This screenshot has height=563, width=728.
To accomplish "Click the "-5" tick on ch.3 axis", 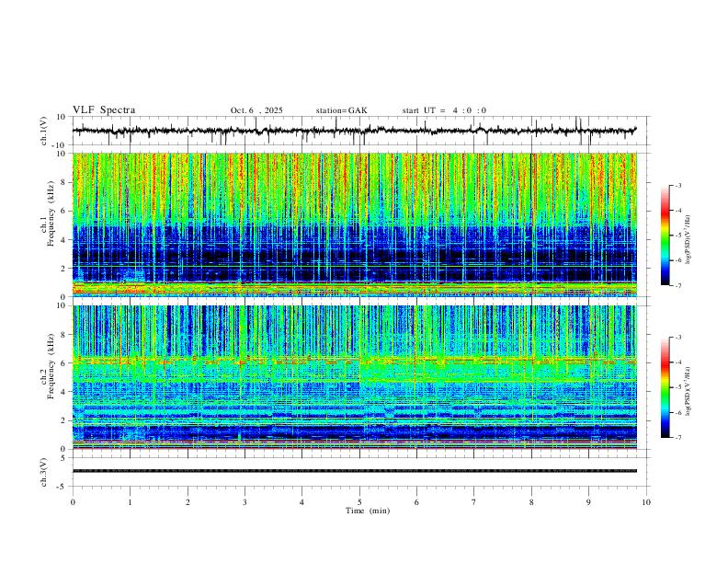I will coord(62,487).
